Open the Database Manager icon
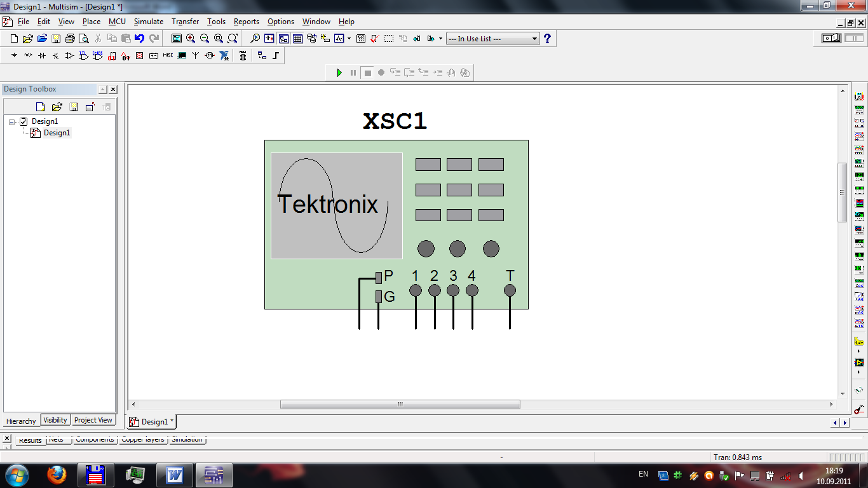 point(311,39)
